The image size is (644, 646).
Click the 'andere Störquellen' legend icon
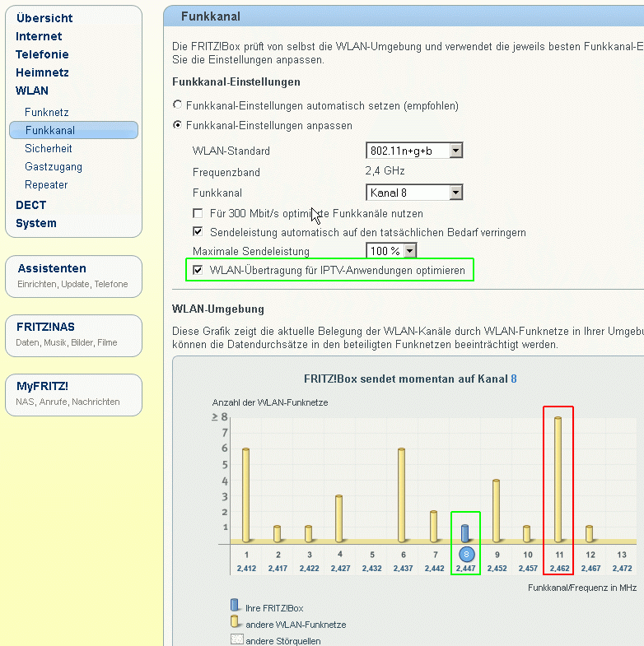[x=234, y=640]
